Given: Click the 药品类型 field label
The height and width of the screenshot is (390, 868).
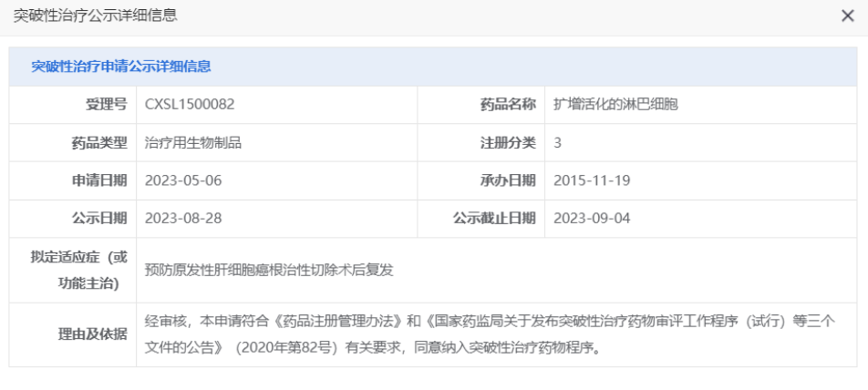Looking at the screenshot, I should tap(99, 142).
